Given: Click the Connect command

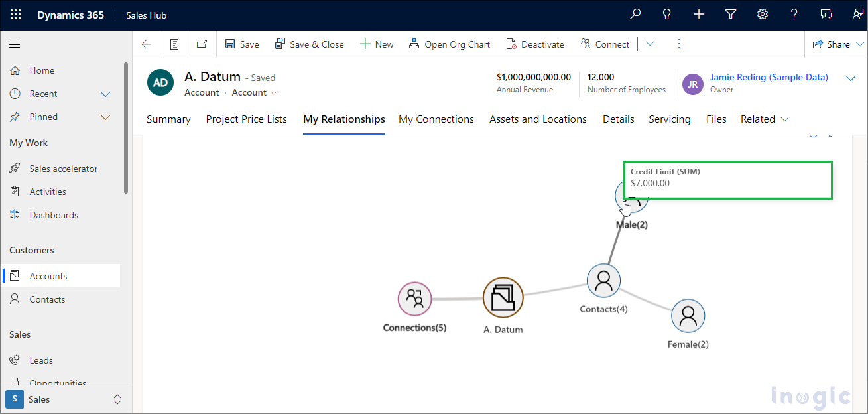Looking at the screenshot, I should pos(605,44).
